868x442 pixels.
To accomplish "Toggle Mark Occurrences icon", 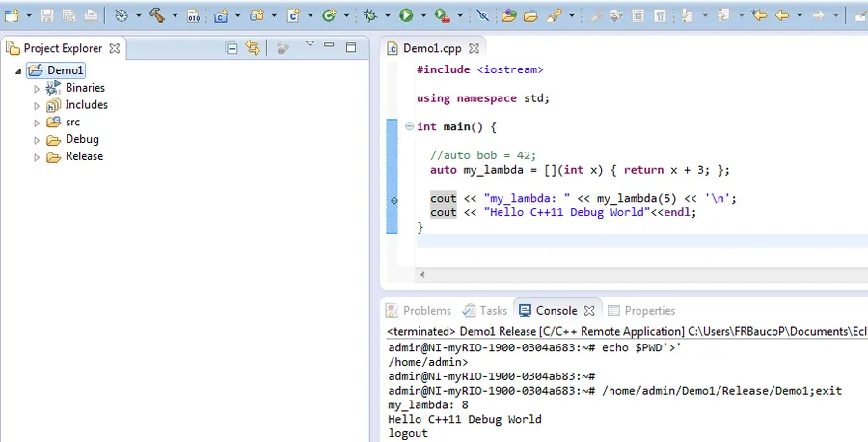I will (595, 15).
